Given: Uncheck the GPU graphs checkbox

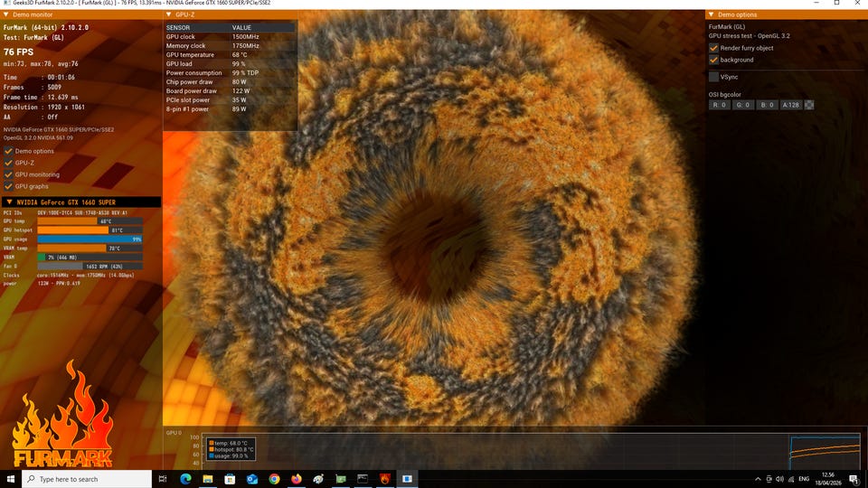Looking at the screenshot, I should [8, 186].
